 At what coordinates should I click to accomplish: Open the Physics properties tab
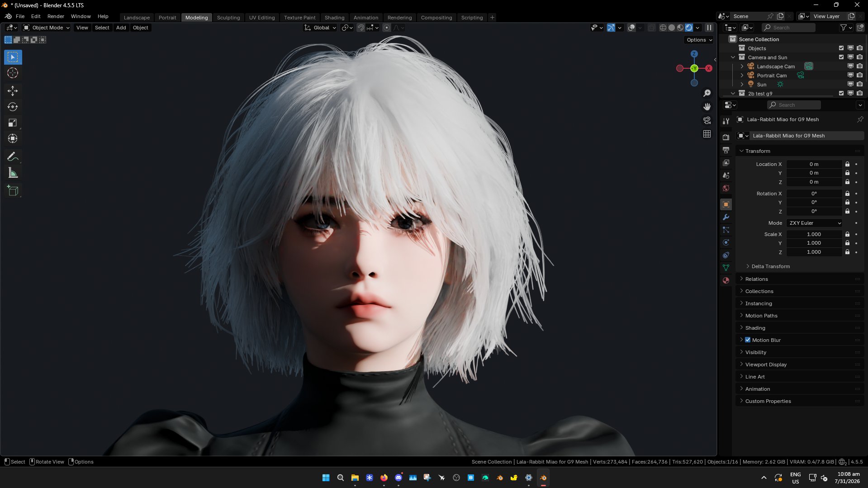coord(726,242)
